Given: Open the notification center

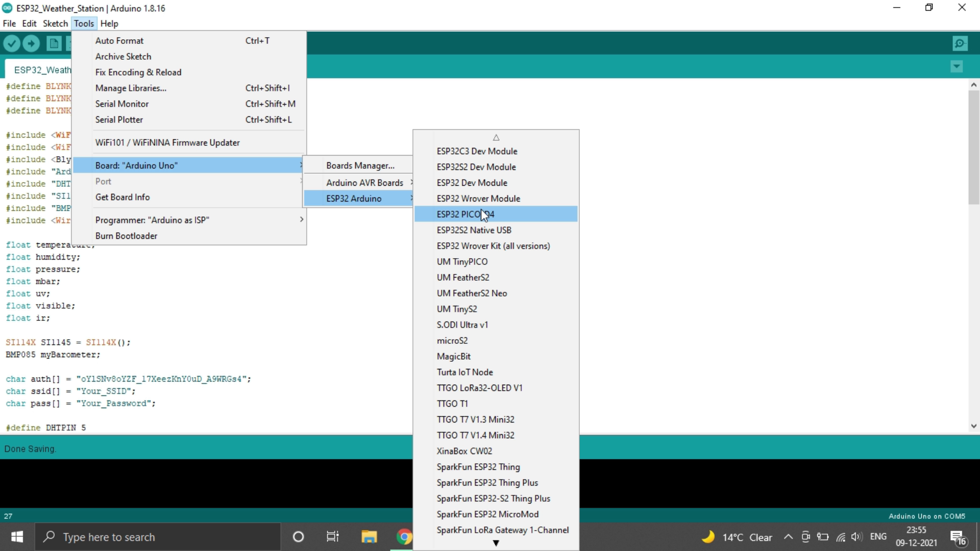Looking at the screenshot, I should [959, 537].
